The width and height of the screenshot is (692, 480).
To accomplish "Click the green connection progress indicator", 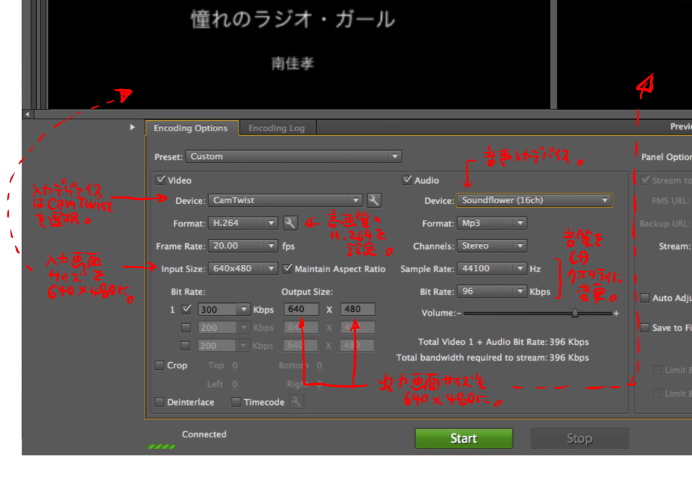I will tap(161, 446).
